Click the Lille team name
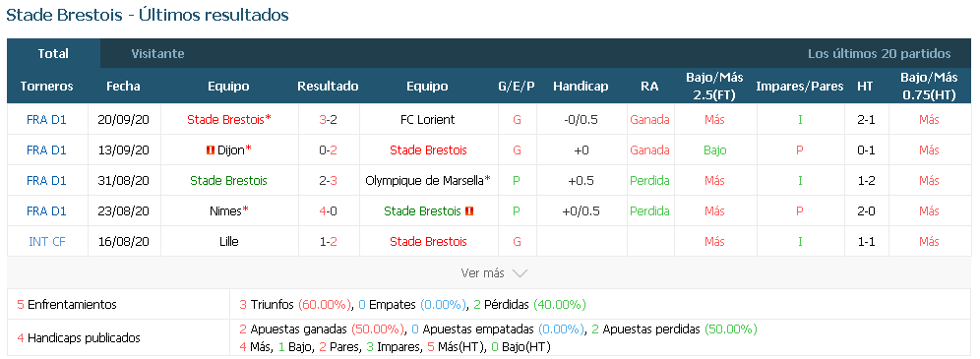The width and height of the screenshot is (980, 359). coord(228,242)
